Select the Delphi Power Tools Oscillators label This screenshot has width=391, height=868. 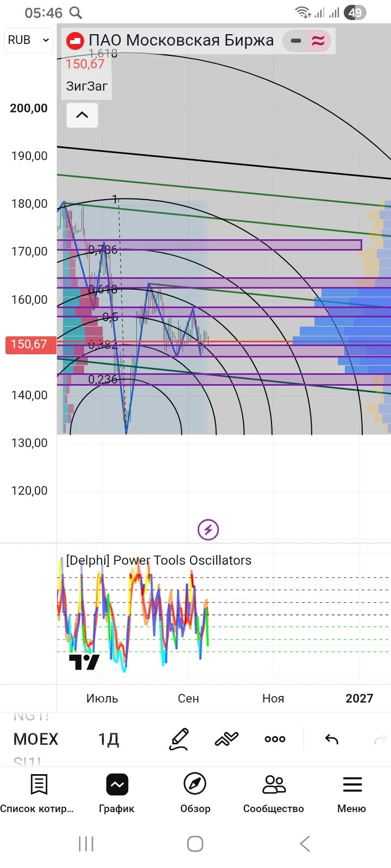(159, 560)
